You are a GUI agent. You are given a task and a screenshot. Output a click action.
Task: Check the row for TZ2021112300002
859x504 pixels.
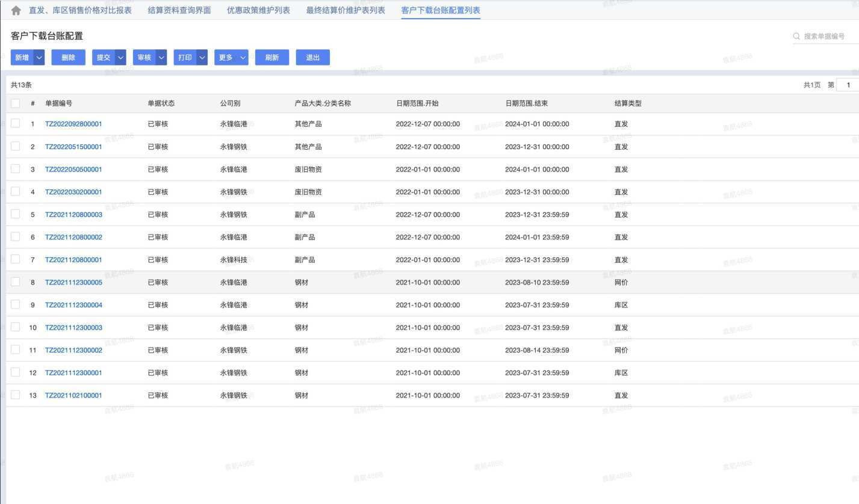pos(16,349)
